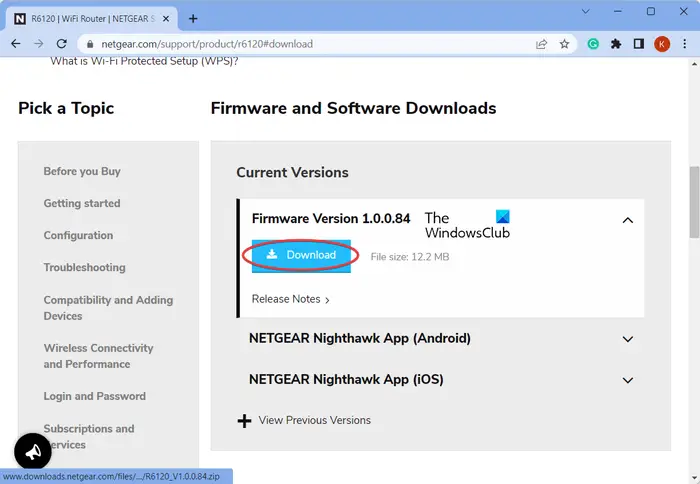This screenshot has width=700, height=484.
Task: Click the plus icon beside View Previous Versions
Action: (x=244, y=421)
